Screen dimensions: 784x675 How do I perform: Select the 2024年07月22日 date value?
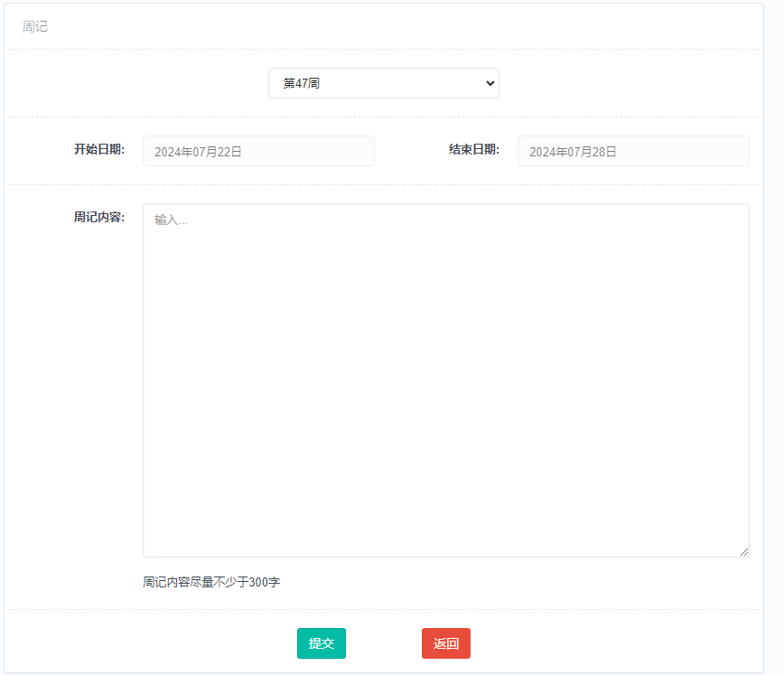tap(198, 152)
